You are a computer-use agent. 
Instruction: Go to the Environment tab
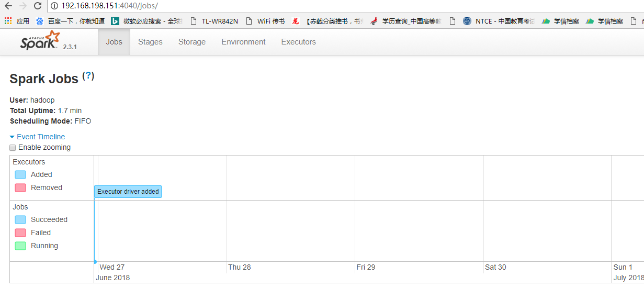pos(243,42)
